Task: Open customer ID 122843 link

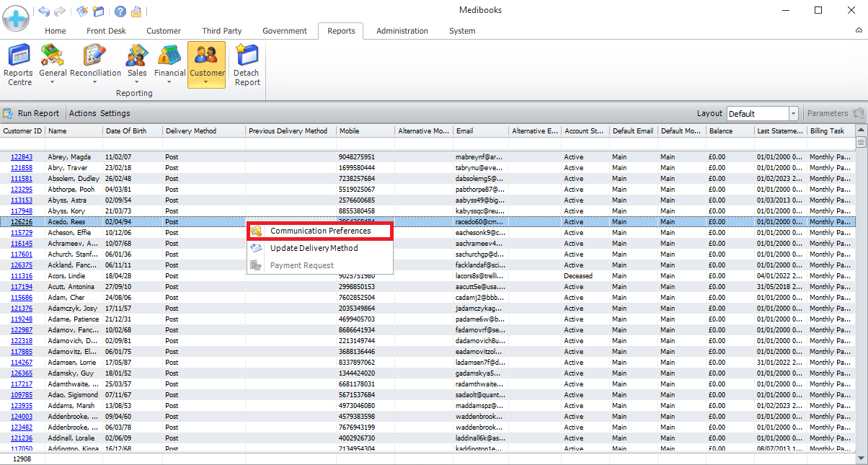Action: [21, 157]
